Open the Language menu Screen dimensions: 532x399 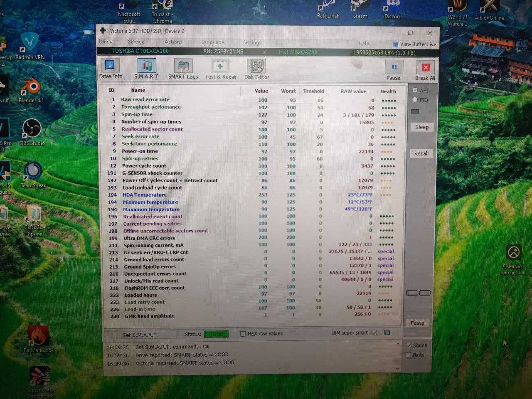tap(212, 42)
